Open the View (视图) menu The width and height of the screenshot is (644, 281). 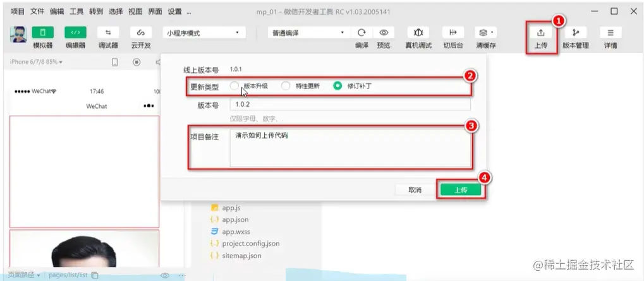click(x=135, y=11)
